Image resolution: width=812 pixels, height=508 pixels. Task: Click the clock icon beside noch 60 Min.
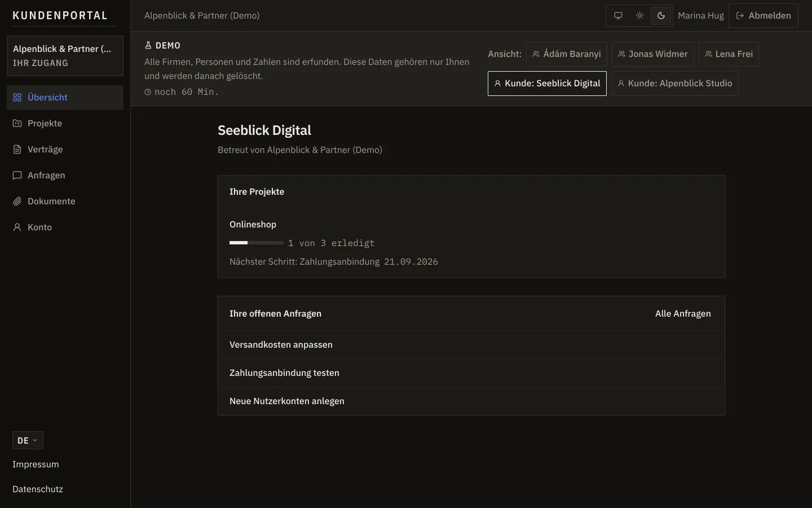pos(148,92)
